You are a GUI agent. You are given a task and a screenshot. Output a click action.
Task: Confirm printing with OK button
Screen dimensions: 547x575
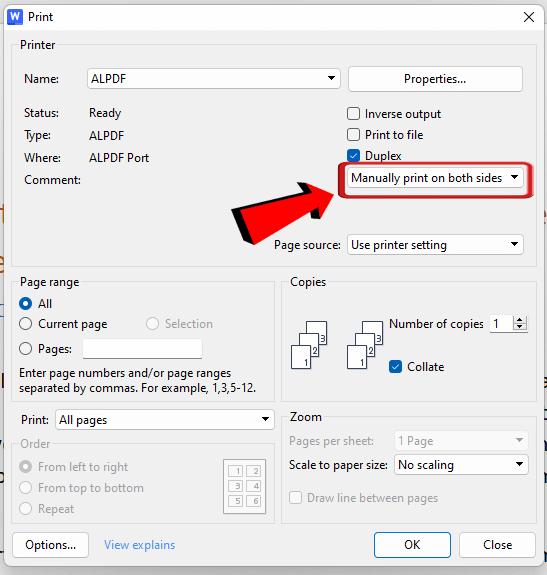pyautogui.click(x=412, y=545)
